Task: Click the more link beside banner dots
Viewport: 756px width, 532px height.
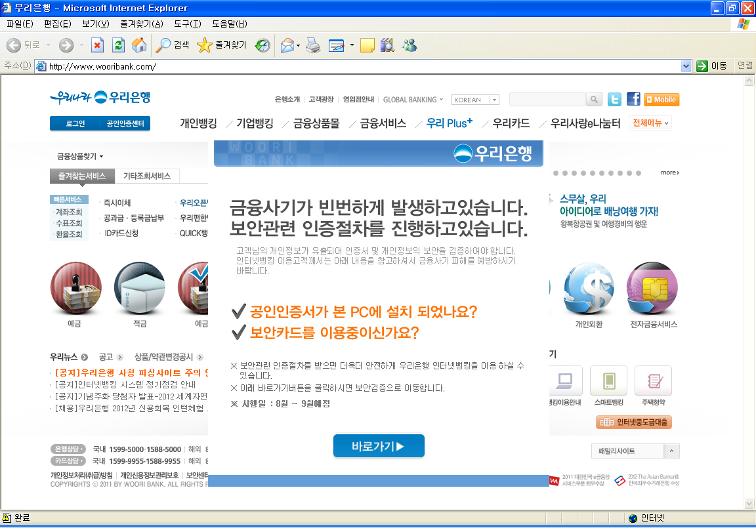Action: click(x=669, y=173)
